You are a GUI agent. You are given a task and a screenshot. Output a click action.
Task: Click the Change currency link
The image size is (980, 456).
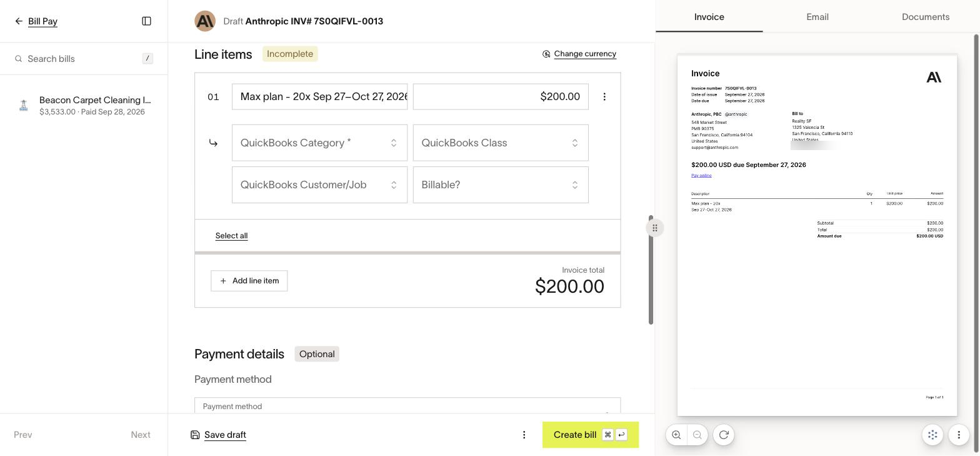[x=579, y=54]
